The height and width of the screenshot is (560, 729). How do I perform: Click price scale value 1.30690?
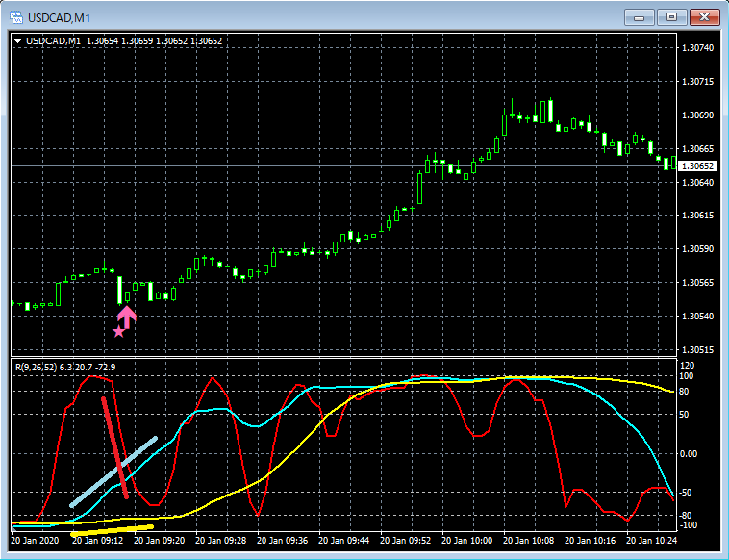coord(697,115)
